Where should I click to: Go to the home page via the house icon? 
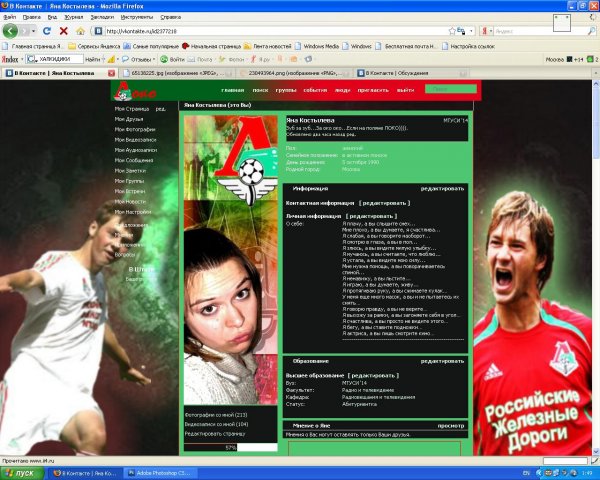pyautogui.click(x=80, y=31)
